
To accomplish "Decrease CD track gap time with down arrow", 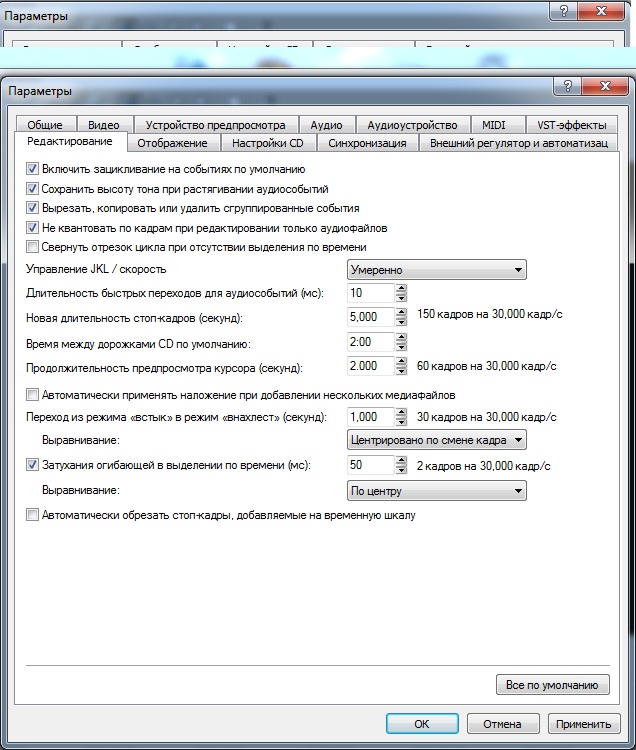I will (401, 346).
